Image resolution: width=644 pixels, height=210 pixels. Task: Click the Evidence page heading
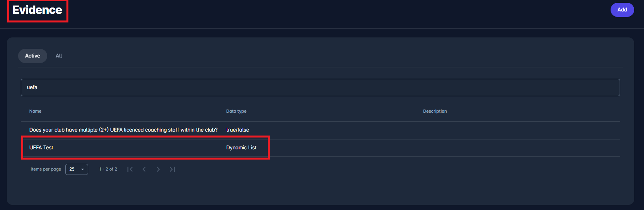click(37, 10)
